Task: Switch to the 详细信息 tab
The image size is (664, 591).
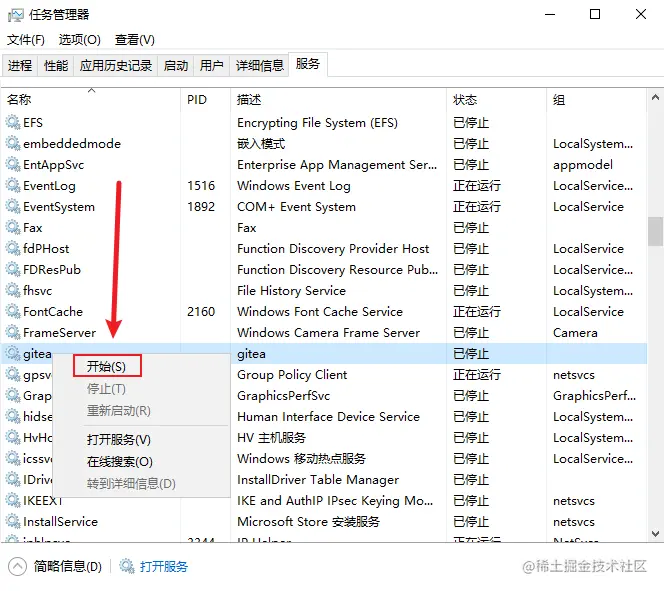Action: (x=259, y=66)
